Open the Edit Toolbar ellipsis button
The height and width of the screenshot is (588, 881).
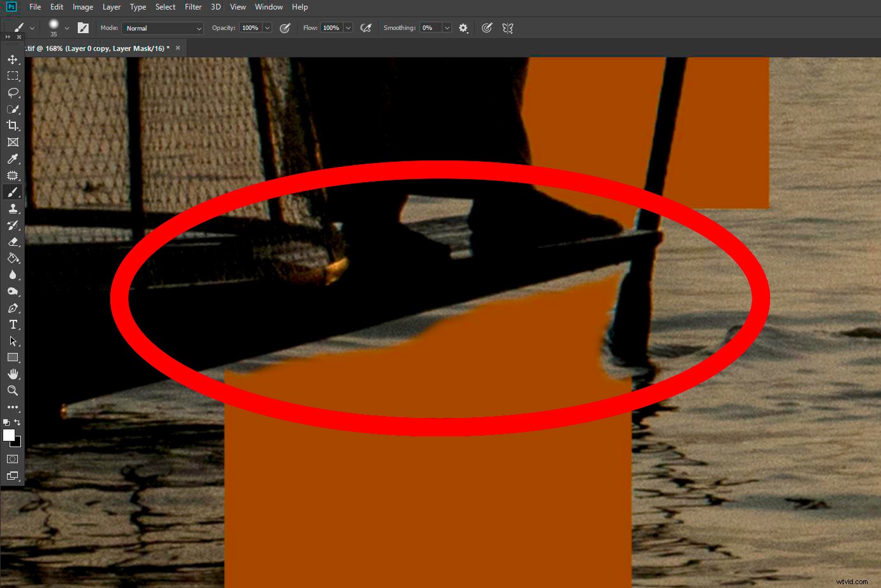tap(13, 407)
